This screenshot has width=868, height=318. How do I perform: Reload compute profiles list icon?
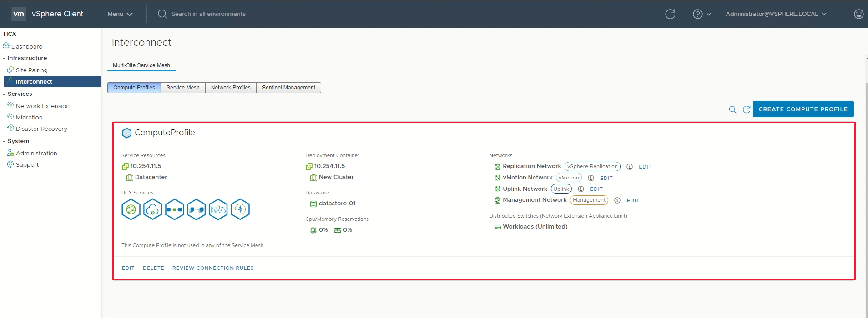[x=747, y=109]
